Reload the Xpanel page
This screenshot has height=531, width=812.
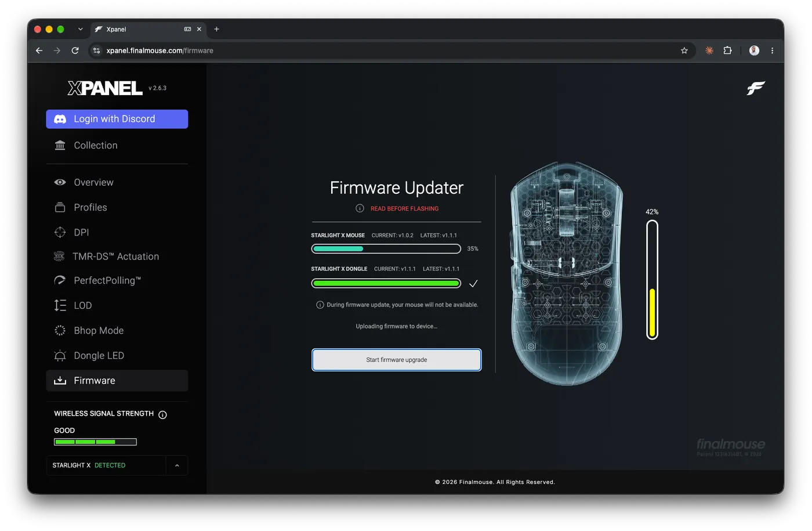pyautogui.click(x=75, y=50)
